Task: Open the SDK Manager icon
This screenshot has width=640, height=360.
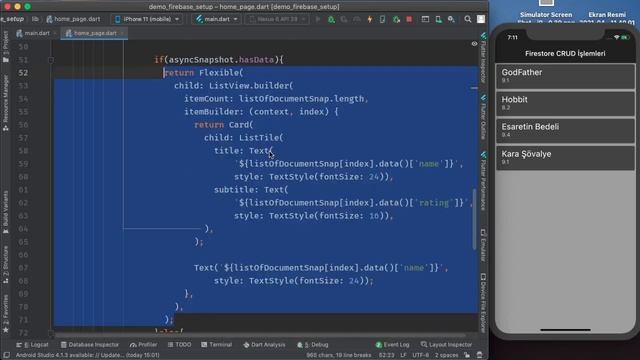Action: (451, 19)
